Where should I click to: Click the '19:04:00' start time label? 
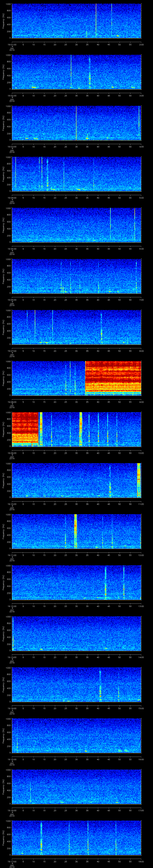[12, 198]
